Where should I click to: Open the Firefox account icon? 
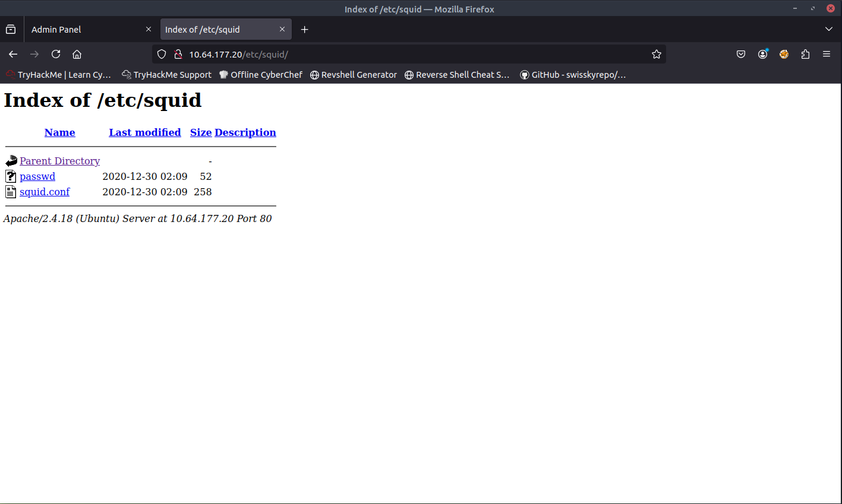pos(762,54)
